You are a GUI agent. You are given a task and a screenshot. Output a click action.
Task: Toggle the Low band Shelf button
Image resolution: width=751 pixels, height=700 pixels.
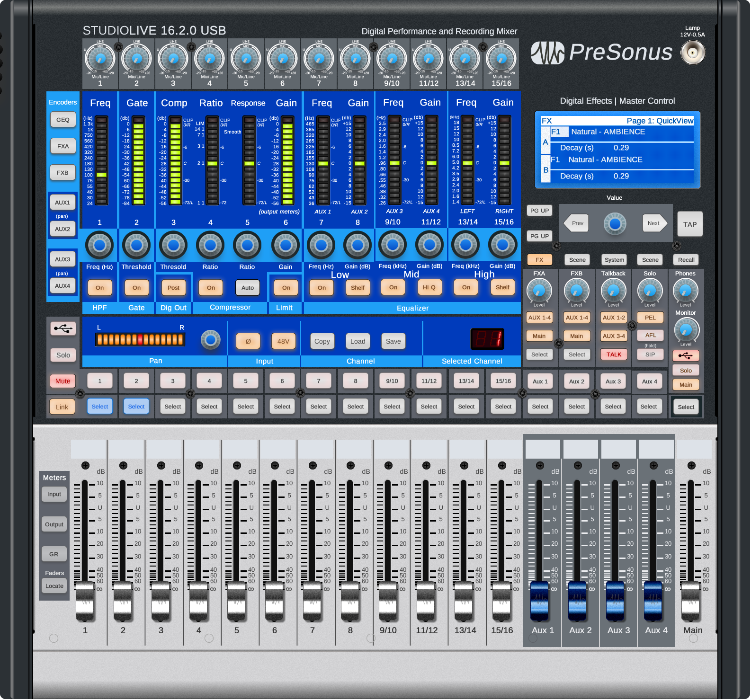(358, 287)
